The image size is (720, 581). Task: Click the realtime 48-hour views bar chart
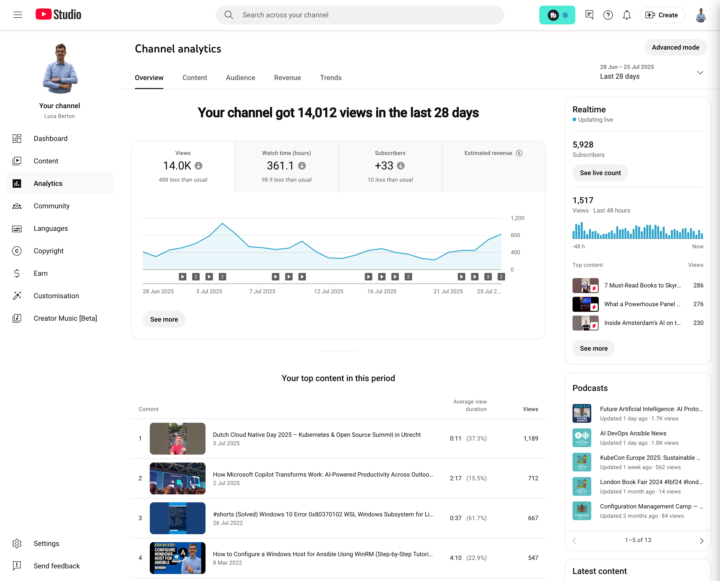pos(638,231)
